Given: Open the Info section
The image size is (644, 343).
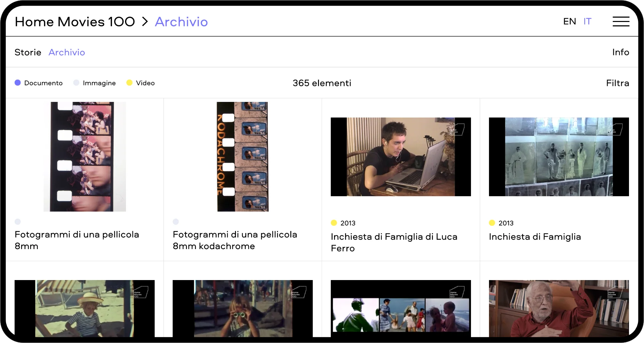Looking at the screenshot, I should [620, 52].
